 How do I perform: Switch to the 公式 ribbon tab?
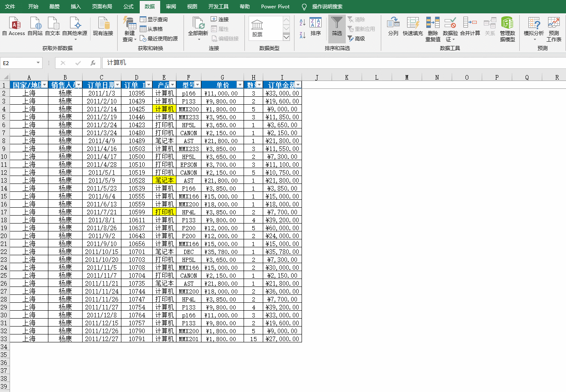point(128,6)
